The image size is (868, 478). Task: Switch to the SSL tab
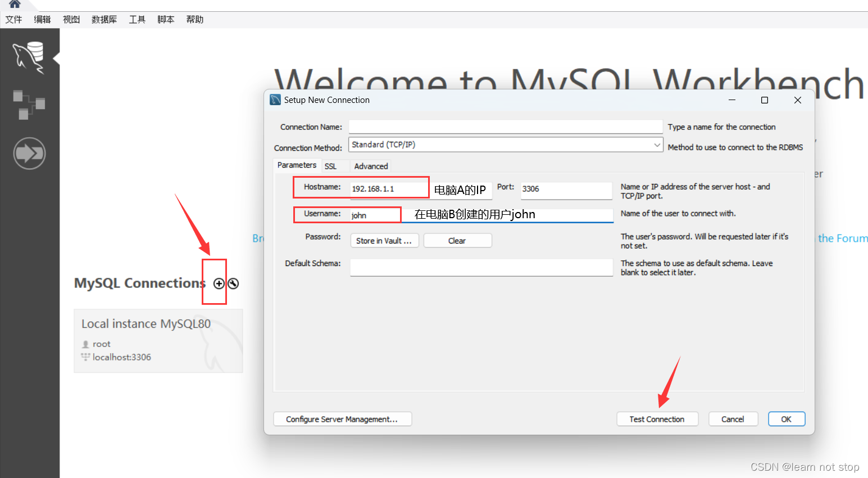(331, 166)
